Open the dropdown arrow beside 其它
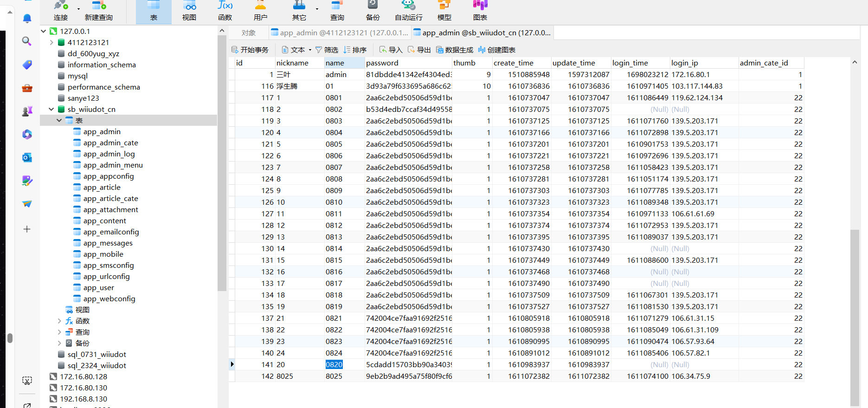Image resolution: width=868 pixels, height=408 pixels. [317, 9]
